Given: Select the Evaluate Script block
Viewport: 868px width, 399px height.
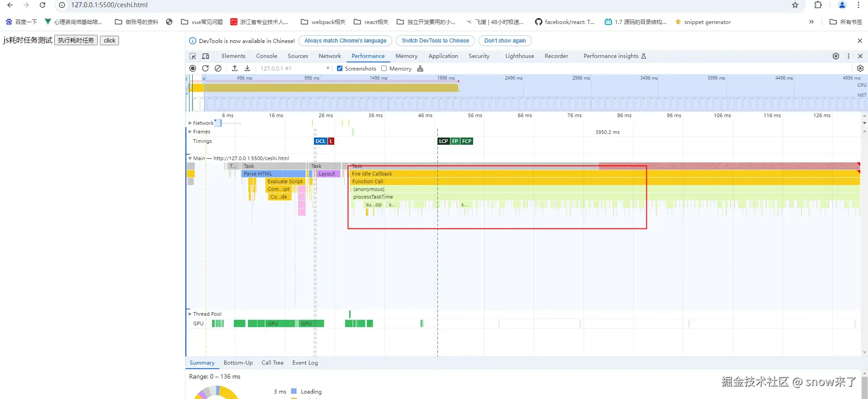Looking at the screenshot, I should [285, 181].
